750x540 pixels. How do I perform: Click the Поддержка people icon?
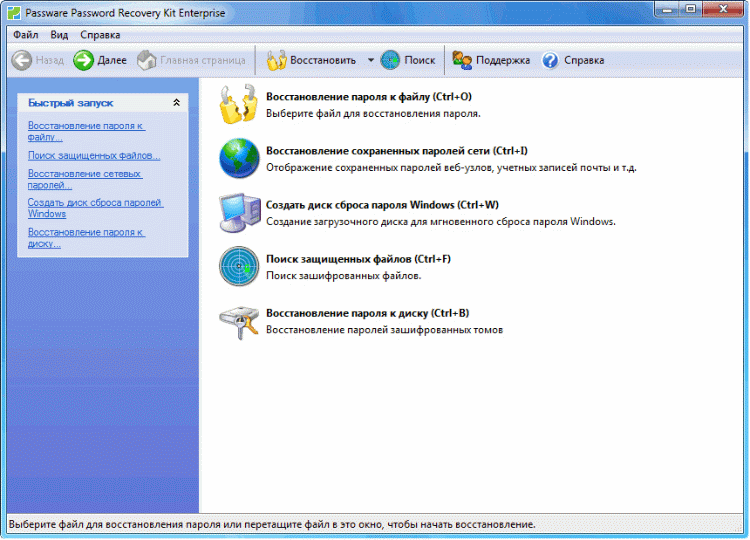pyautogui.click(x=462, y=60)
